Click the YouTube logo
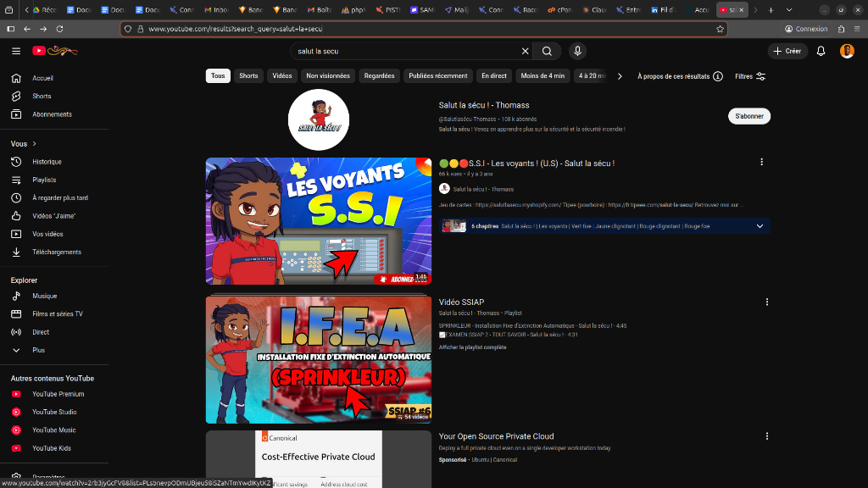Viewport: 868px width, 488px height. [54, 51]
